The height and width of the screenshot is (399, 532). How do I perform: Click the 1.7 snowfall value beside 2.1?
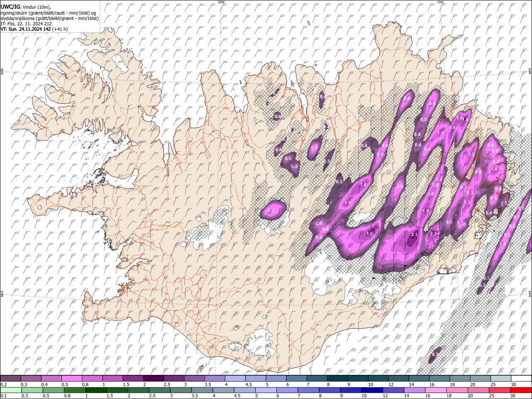point(433,234)
